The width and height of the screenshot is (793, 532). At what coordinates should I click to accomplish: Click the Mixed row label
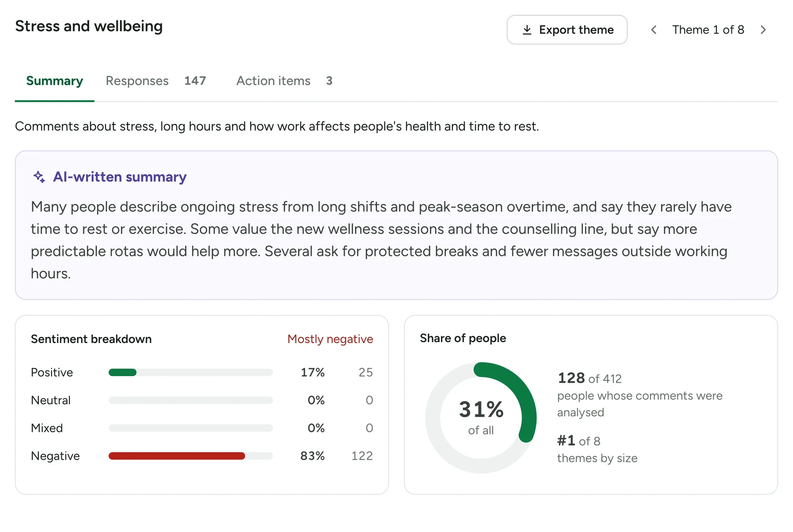click(x=47, y=428)
